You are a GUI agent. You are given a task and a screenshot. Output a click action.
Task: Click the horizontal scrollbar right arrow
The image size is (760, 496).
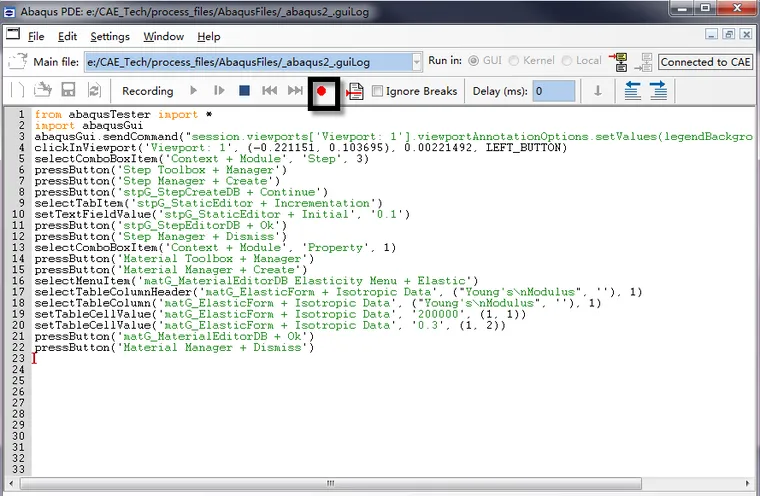coord(747,483)
